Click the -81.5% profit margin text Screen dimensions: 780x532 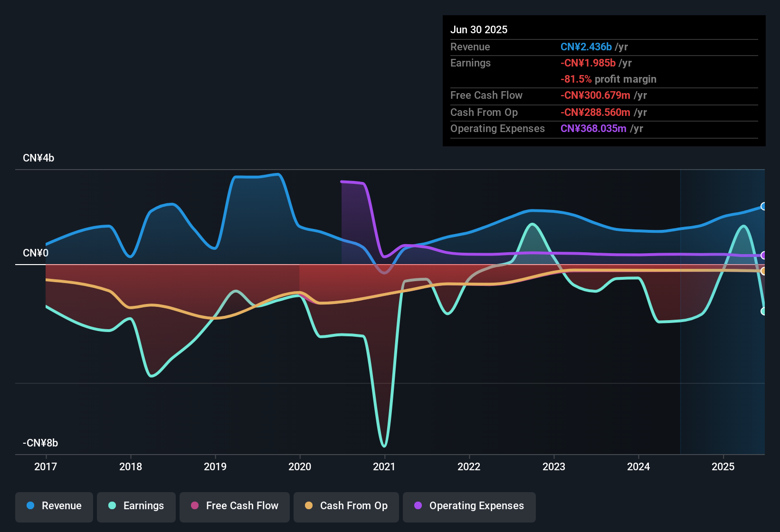609,79
